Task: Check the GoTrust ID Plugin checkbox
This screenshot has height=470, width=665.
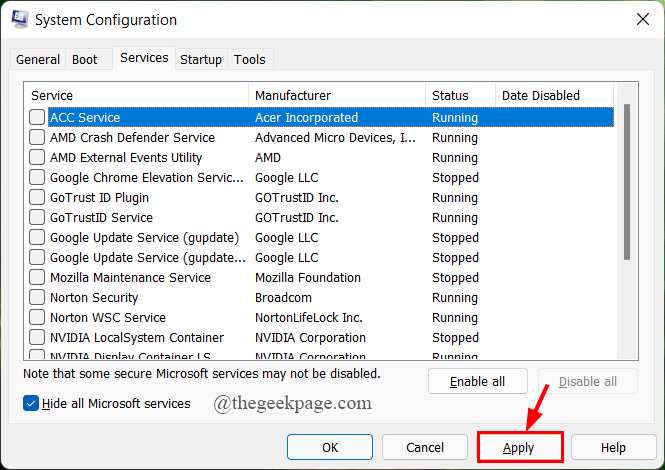Action: tap(37, 197)
